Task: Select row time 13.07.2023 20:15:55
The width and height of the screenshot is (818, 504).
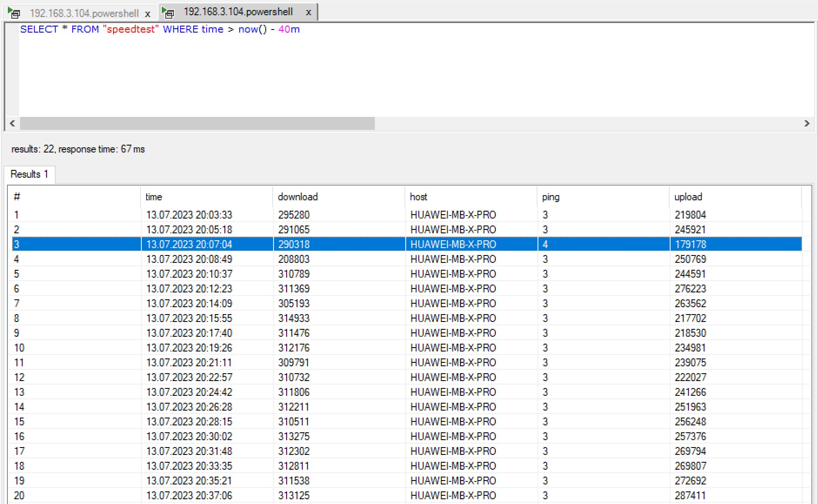Action: (x=189, y=318)
